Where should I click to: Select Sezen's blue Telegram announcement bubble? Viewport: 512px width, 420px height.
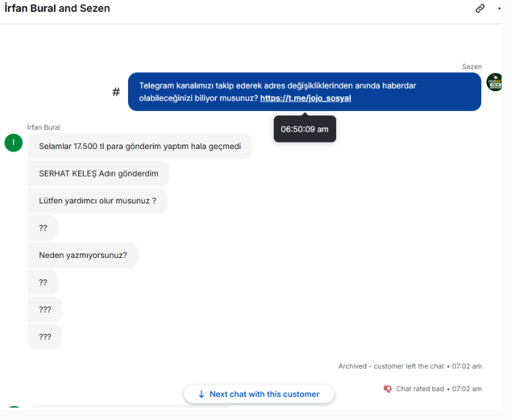(x=305, y=92)
